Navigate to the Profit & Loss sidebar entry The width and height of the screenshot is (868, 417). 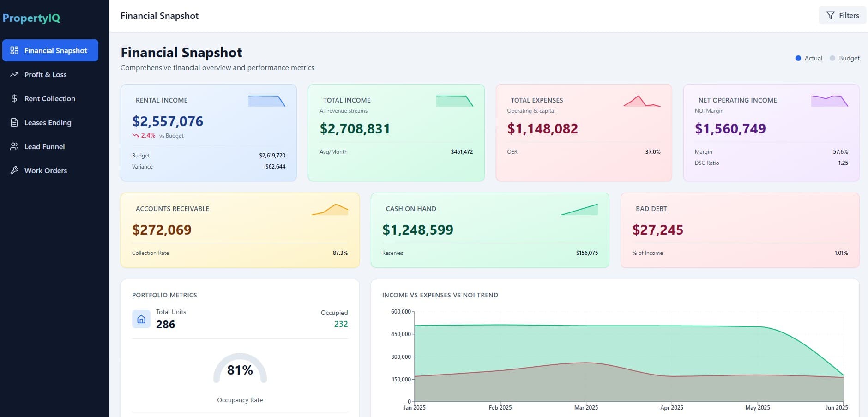(x=46, y=74)
